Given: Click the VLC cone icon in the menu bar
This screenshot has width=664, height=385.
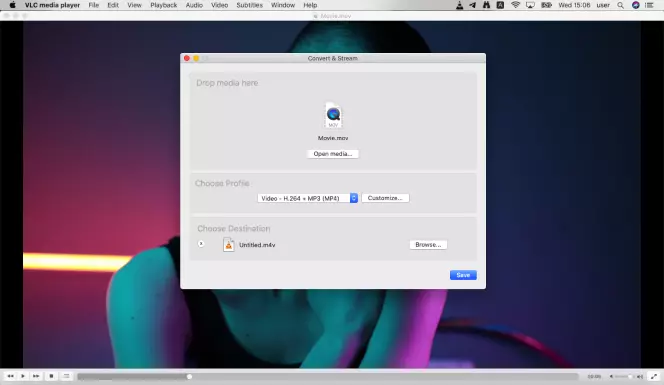Looking at the screenshot, I should [x=459, y=5].
